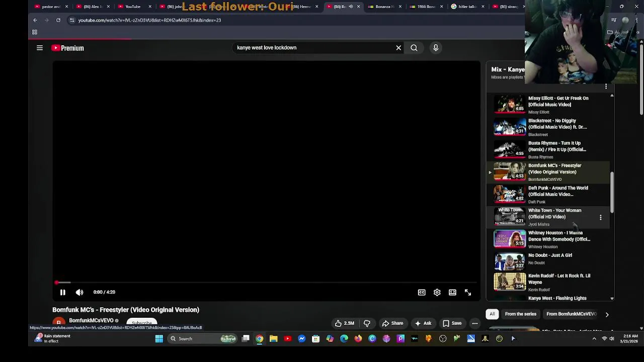
Task: Go to YouTube Premium home logo
Action: point(67,48)
